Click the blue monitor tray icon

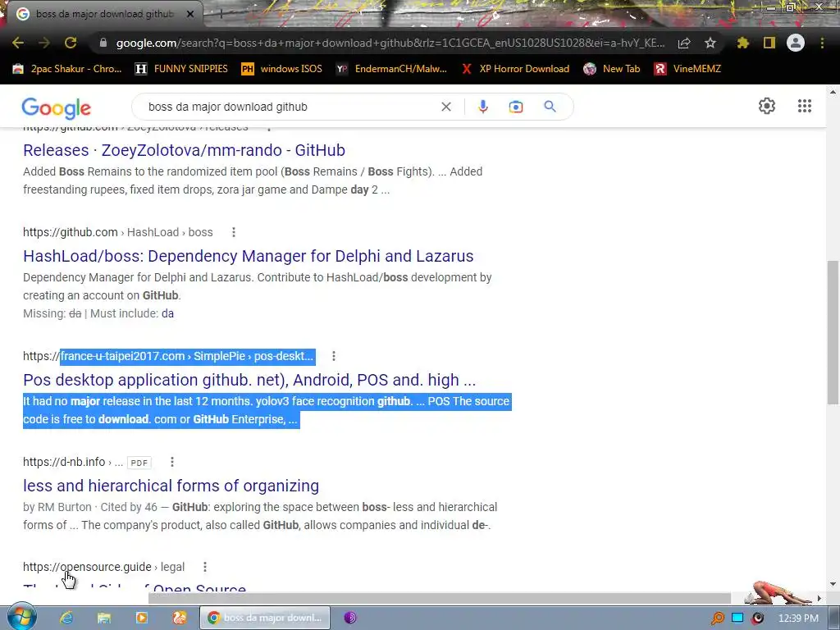click(x=737, y=618)
